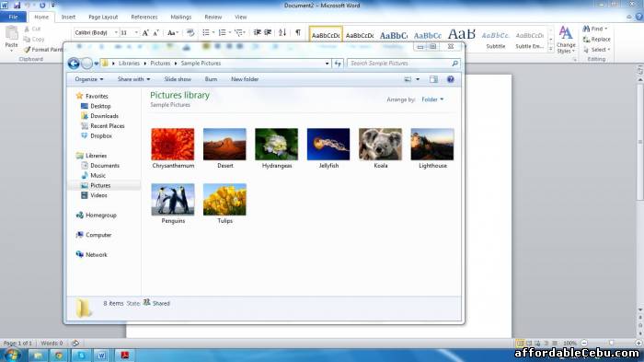The image size is (644, 362).
Task: Switch to the Insert ribbon tab
Action: 68,17
